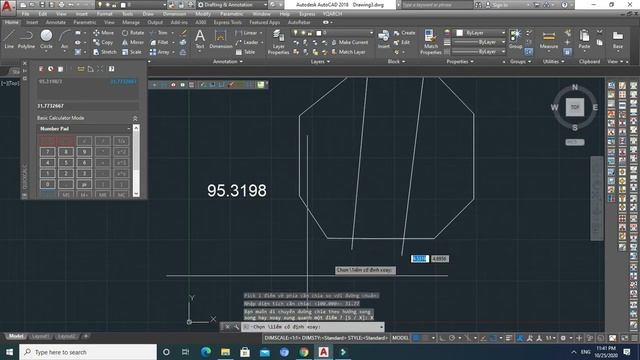Expand the Annotation panel
This screenshot has height=360, width=640.
pyautogui.click(x=228, y=62)
